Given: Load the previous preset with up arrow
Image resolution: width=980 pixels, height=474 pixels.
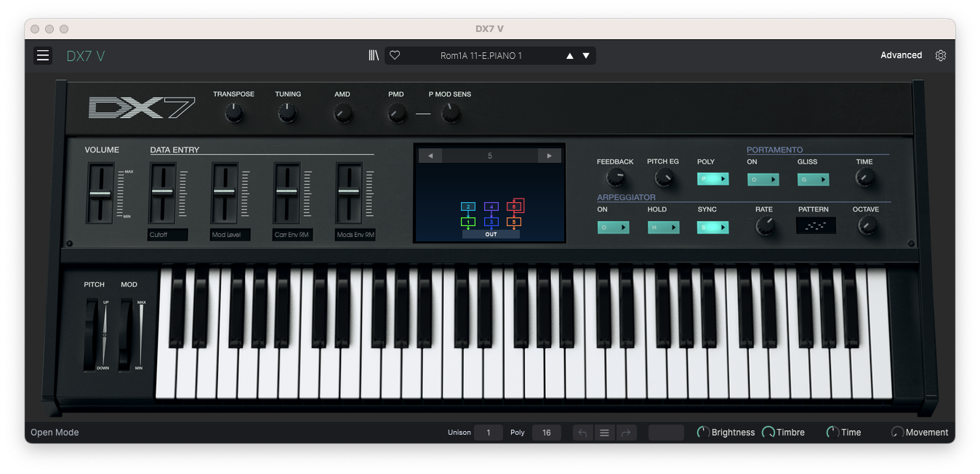Looking at the screenshot, I should pos(570,56).
